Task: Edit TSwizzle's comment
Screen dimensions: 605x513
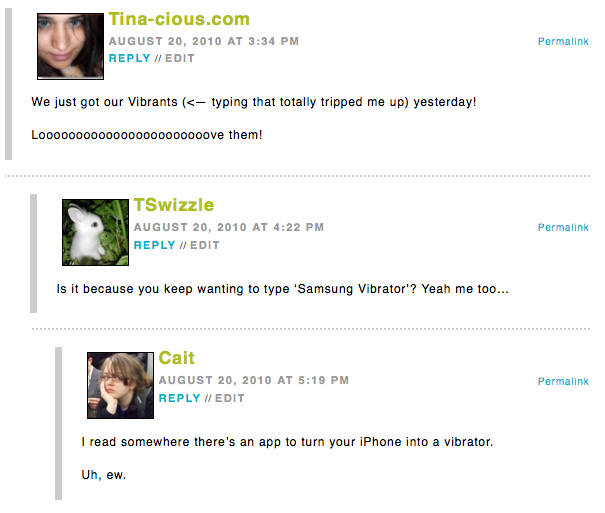Action: [205, 245]
